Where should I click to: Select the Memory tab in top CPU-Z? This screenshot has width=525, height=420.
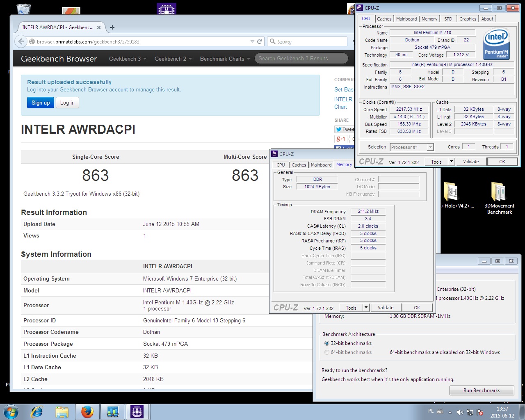[x=429, y=19]
